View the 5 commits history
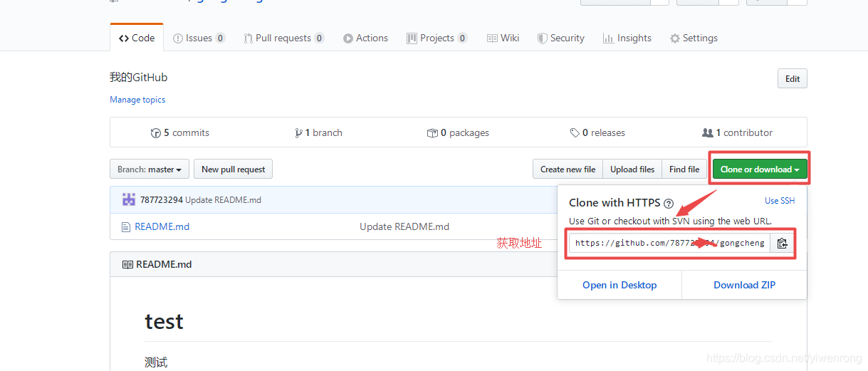 pyautogui.click(x=180, y=132)
